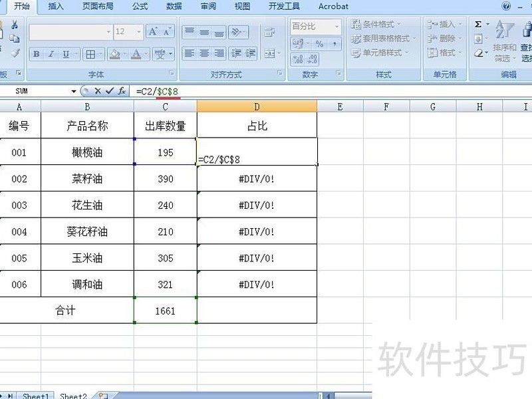Open the font size dropdown
Image resolution: width=532 pixels, height=399 pixels.
[138, 31]
